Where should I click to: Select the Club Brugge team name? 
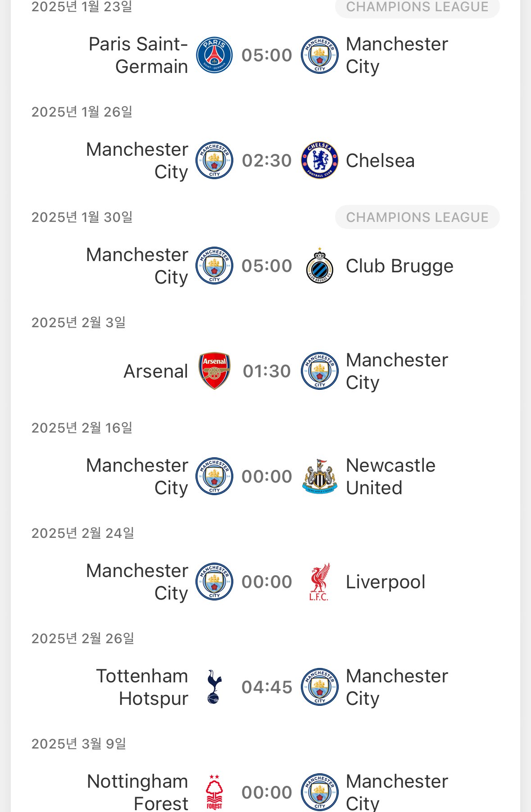(x=399, y=266)
